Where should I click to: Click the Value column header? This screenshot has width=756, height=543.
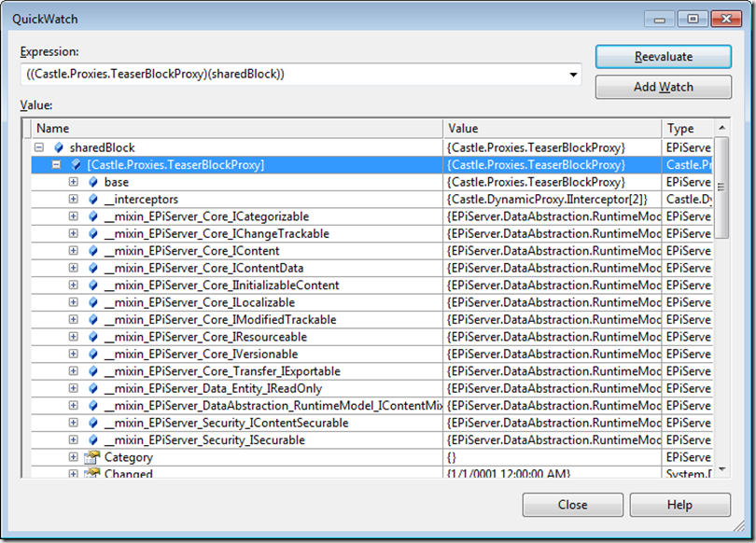pyautogui.click(x=553, y=129)
